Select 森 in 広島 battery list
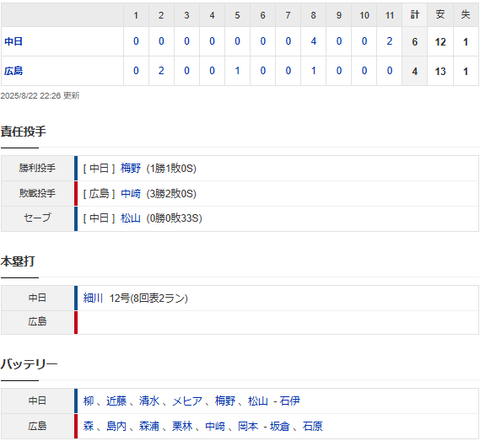Viewport: 480px width, 441px height. coord(88,426)
